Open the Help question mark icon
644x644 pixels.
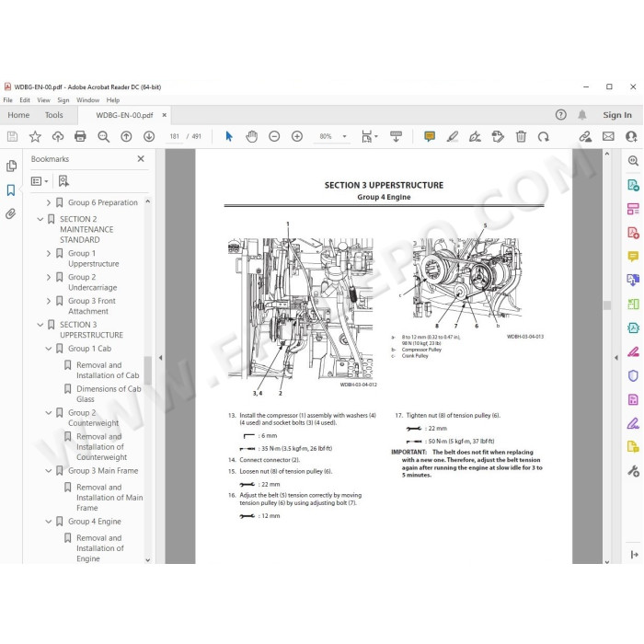(x=560, y=115)
